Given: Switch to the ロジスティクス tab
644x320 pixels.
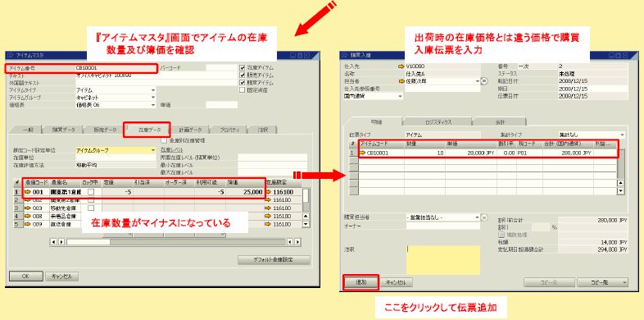Looking at the screenshot, I should [x=438, y=122].
